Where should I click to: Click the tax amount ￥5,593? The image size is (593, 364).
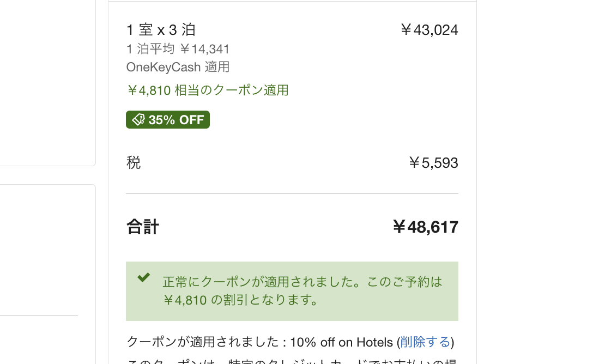click(433, 163)
